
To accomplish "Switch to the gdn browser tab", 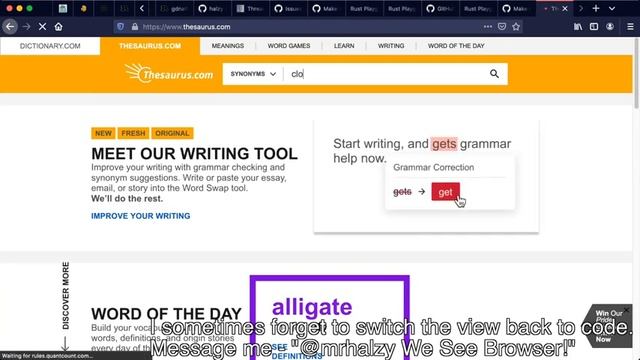I will coord(174,8).
